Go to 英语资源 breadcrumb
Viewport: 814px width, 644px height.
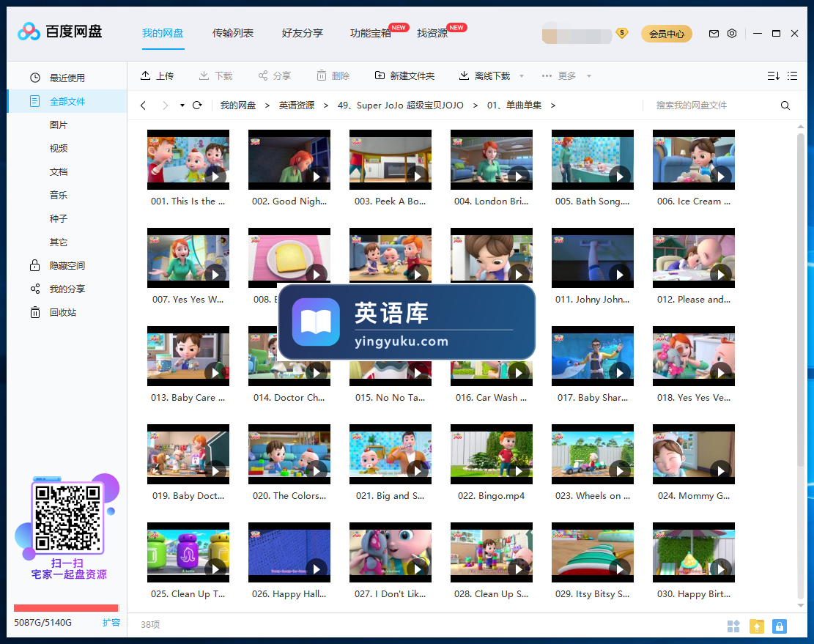[x=297, y=106]
